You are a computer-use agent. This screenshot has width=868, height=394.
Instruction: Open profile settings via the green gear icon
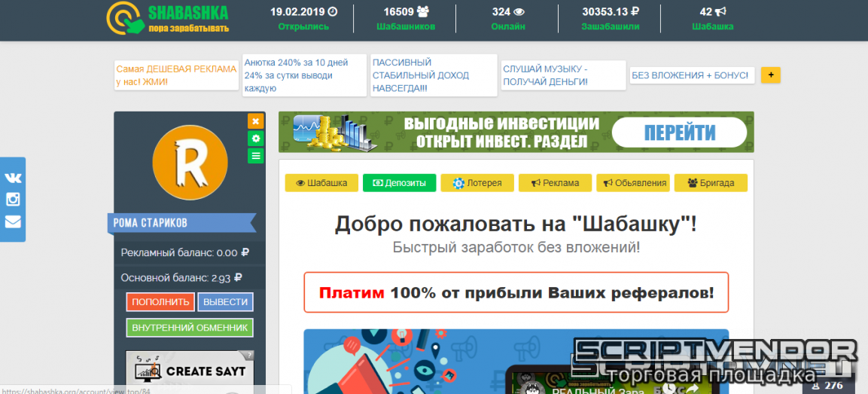click(x=256, y=139)
